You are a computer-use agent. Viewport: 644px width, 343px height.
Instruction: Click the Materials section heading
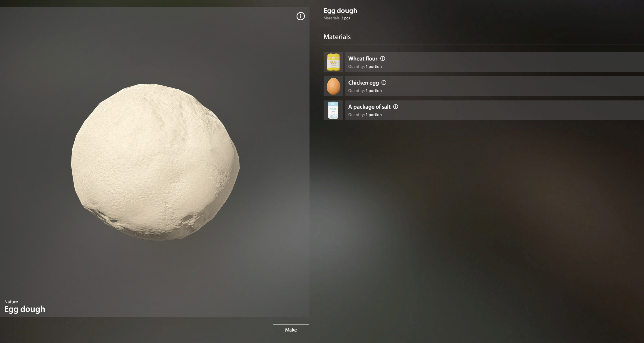337,37
